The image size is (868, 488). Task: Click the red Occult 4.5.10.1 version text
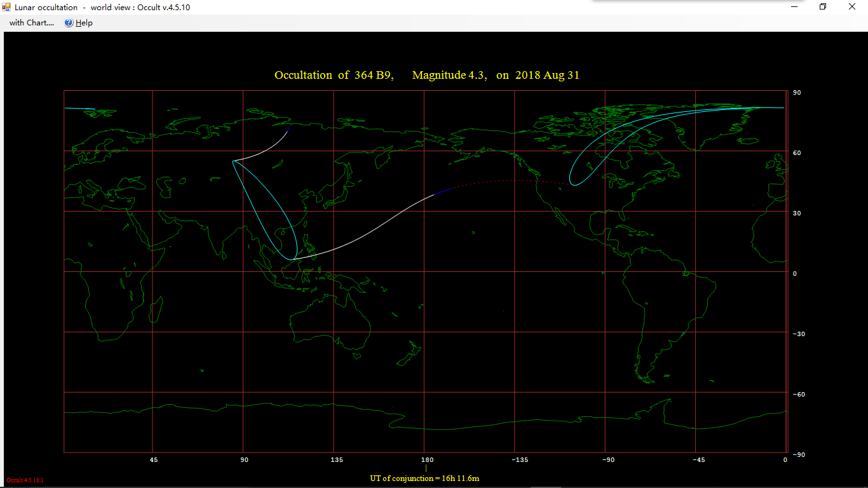click(x=25, y=480)
